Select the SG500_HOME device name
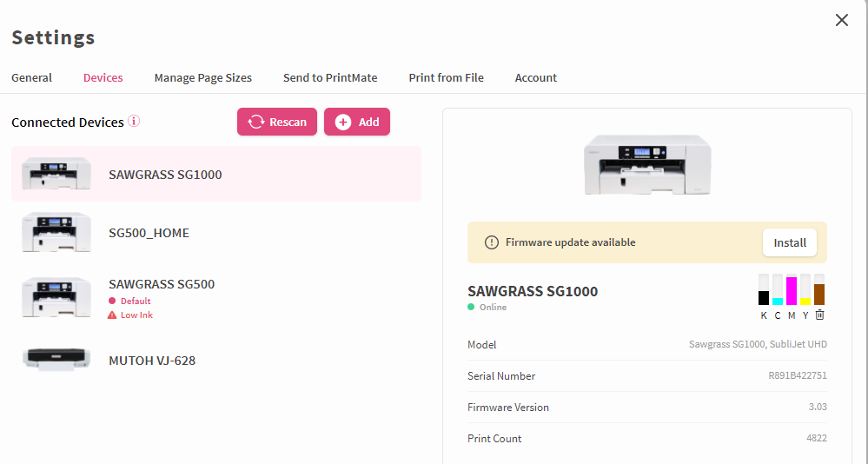Screen dimensions: 868x464 click(x=149, y=233)
